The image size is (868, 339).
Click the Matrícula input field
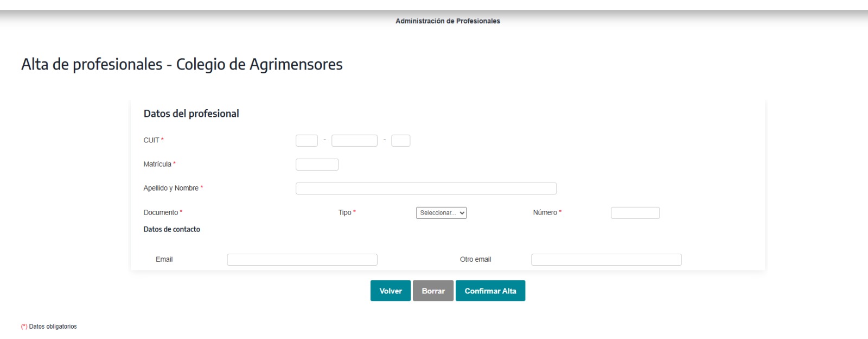(317, 165)
